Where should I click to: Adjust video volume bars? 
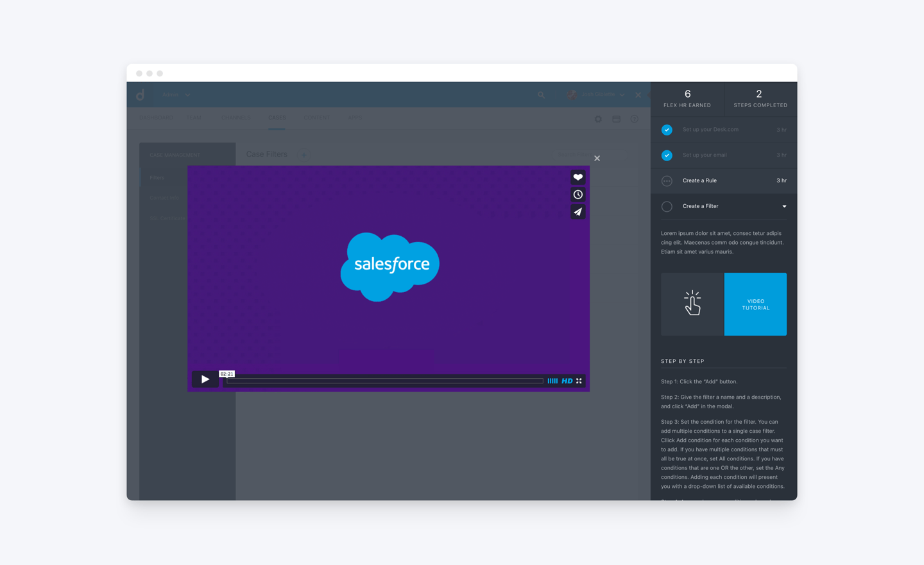(552, 381)
